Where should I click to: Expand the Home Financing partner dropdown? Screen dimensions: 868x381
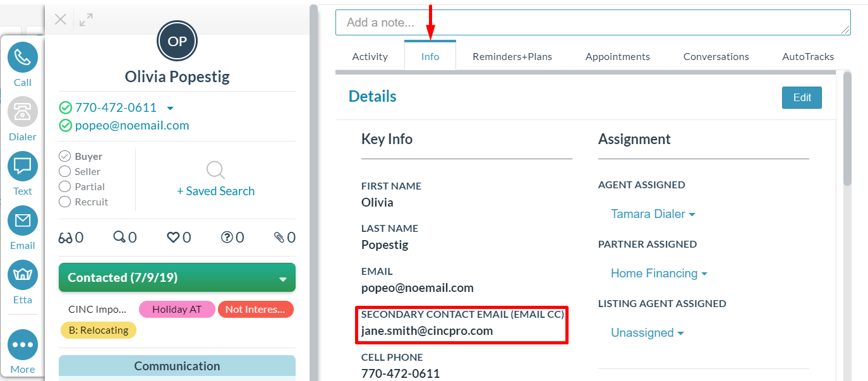(x=659, y=274)
